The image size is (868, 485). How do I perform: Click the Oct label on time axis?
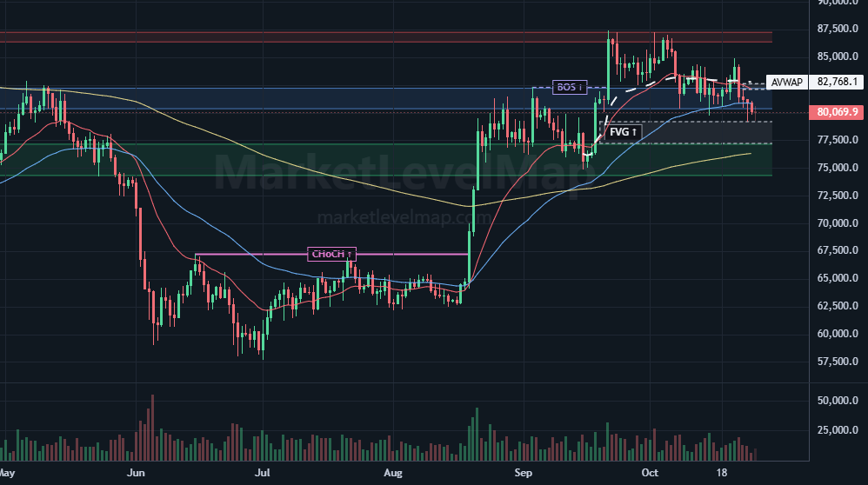pyautogui.click(x=650, y=473)
